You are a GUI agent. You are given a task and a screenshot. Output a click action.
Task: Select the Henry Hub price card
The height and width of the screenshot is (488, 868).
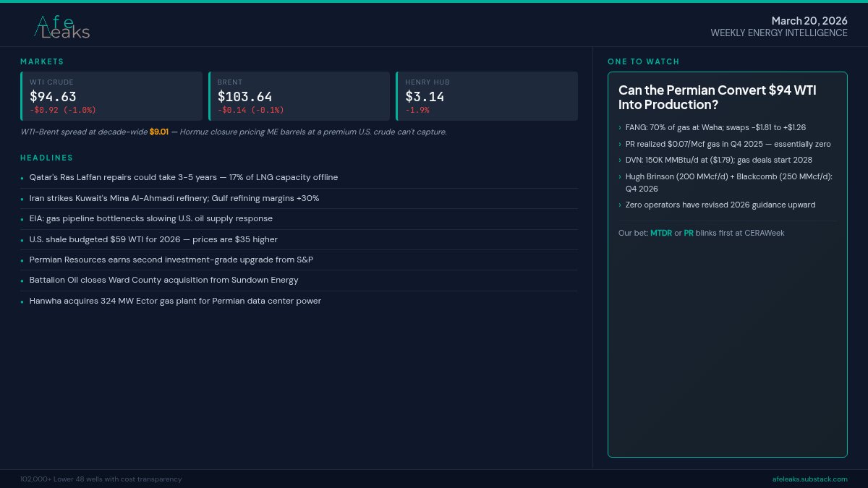point(487,96)
